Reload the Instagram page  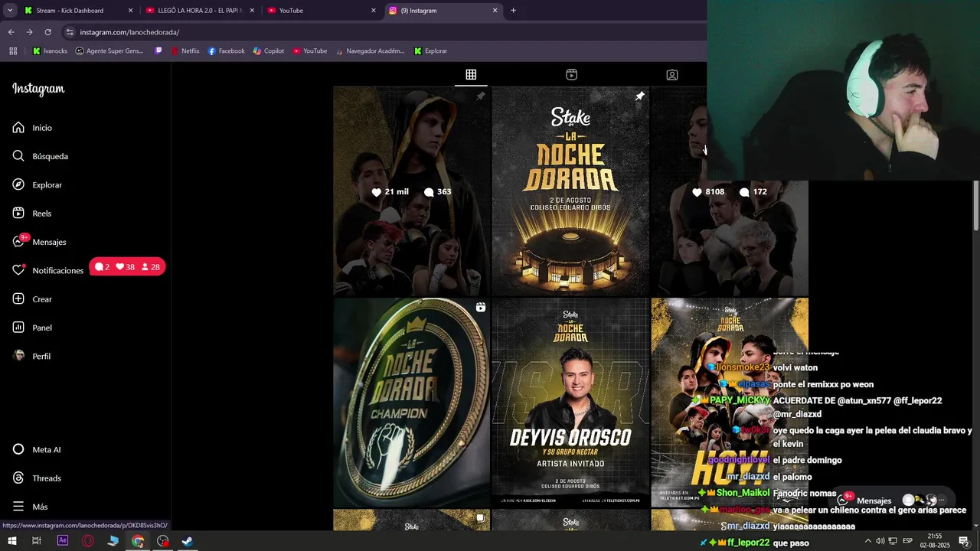47,32
